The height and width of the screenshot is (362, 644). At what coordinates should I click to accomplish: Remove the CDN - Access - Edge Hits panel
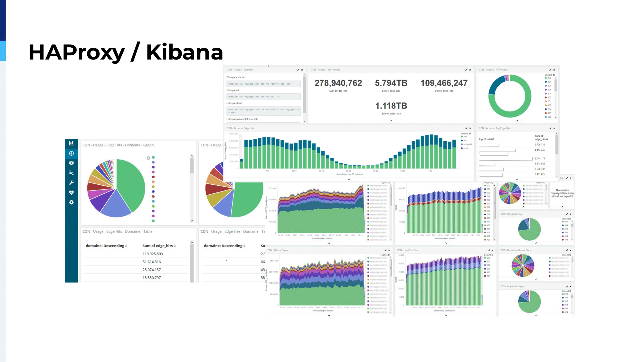point(470,128)
